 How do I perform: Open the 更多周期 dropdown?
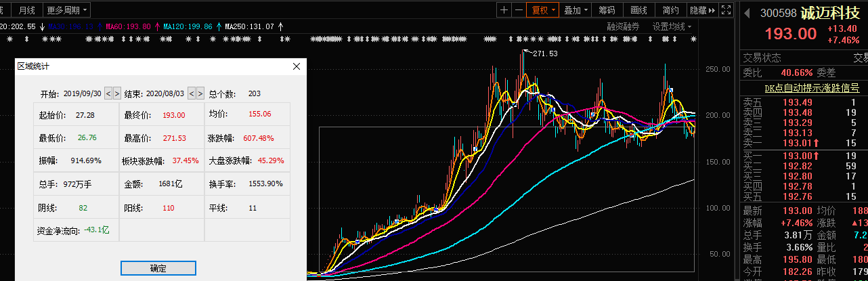click(x=67, y=10)
